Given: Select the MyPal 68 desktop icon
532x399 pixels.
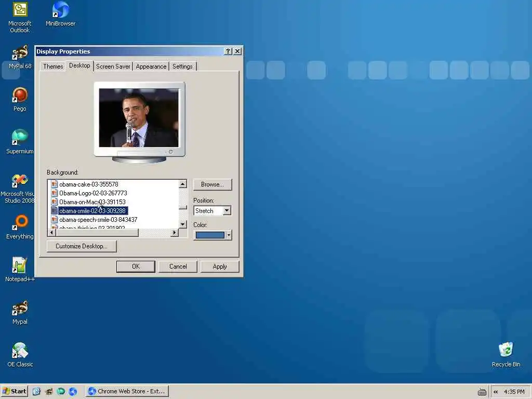Looking at the screenshot, I should click(20, 57).
